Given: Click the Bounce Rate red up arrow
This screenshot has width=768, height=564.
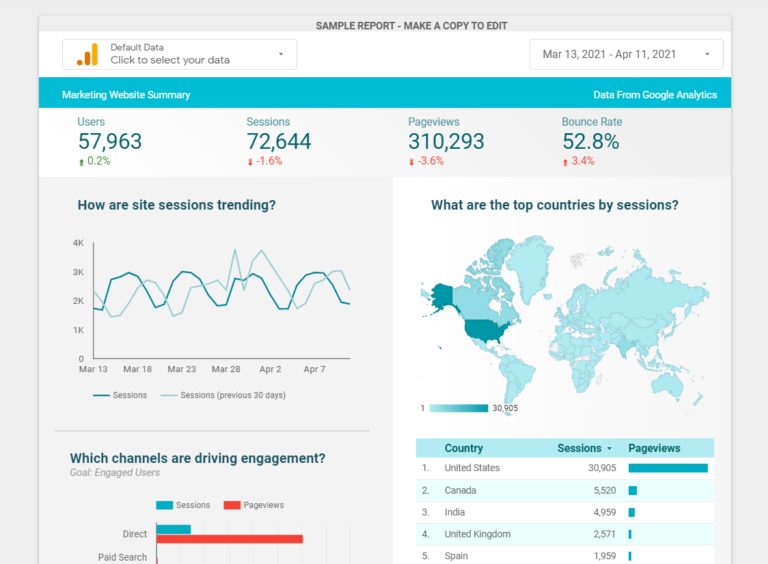Looking at the screenshot, I should click(x=565, y=162).
